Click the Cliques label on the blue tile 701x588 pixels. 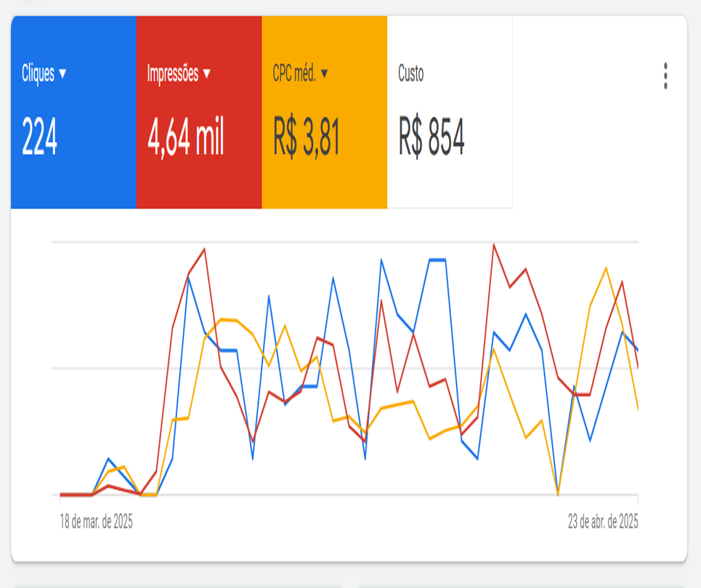[x=38, y=74]
